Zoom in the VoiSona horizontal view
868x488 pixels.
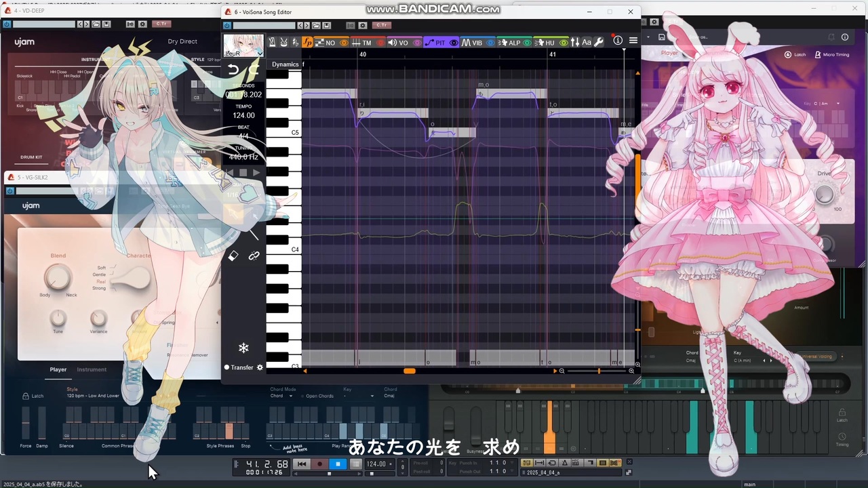click(x=631, y=371)
